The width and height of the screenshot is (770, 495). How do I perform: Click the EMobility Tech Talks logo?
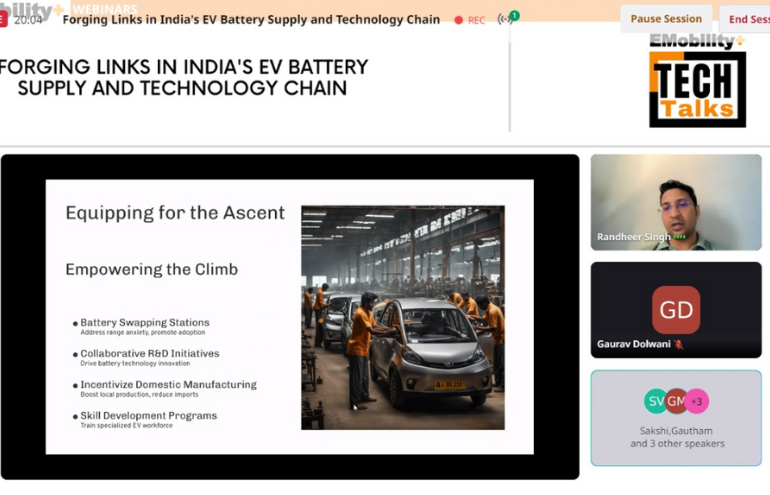coord(697,81)
